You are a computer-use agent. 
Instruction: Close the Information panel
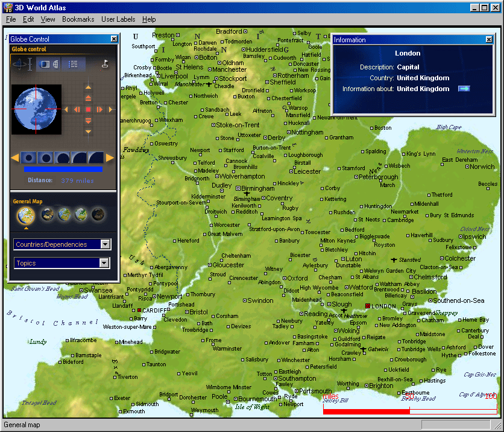coord(489,40)
